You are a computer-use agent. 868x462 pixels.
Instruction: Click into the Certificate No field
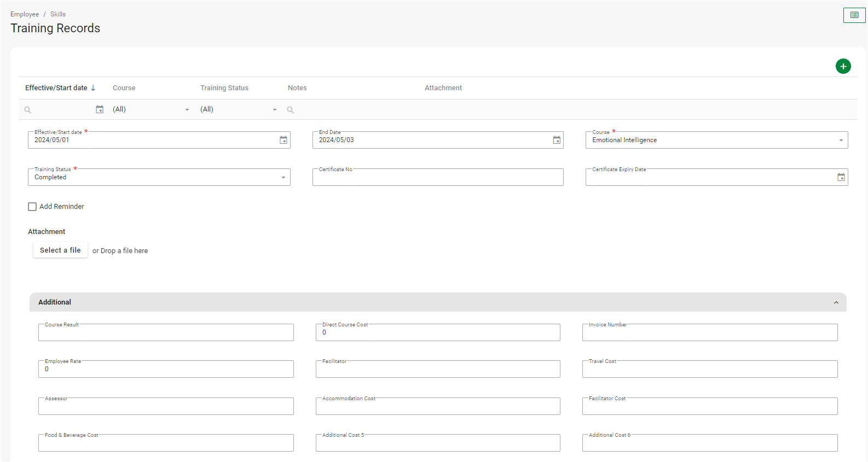437,178
